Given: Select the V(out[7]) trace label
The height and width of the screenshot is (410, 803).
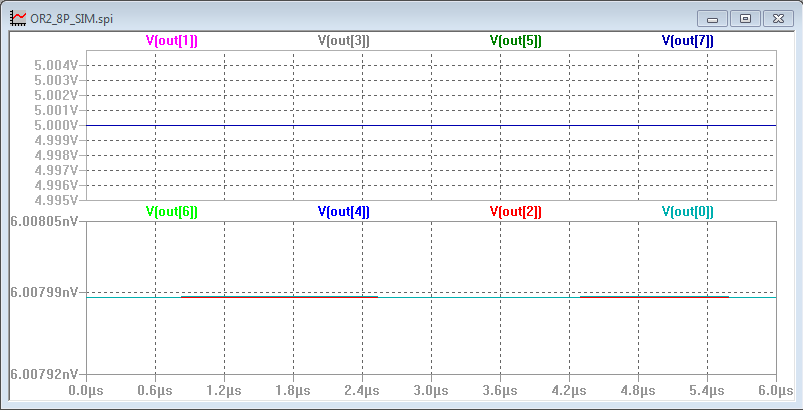Looking at the screenshot, I should [x=688, y=41].
